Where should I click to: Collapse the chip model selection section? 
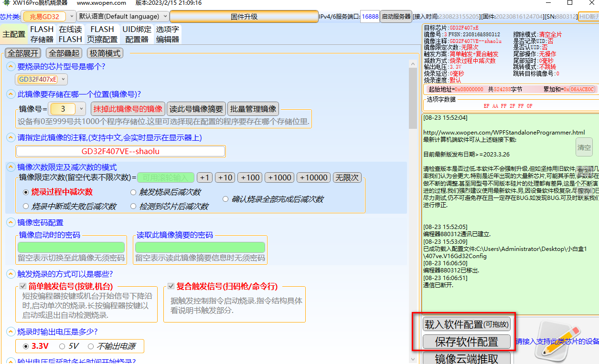[11, 66]
